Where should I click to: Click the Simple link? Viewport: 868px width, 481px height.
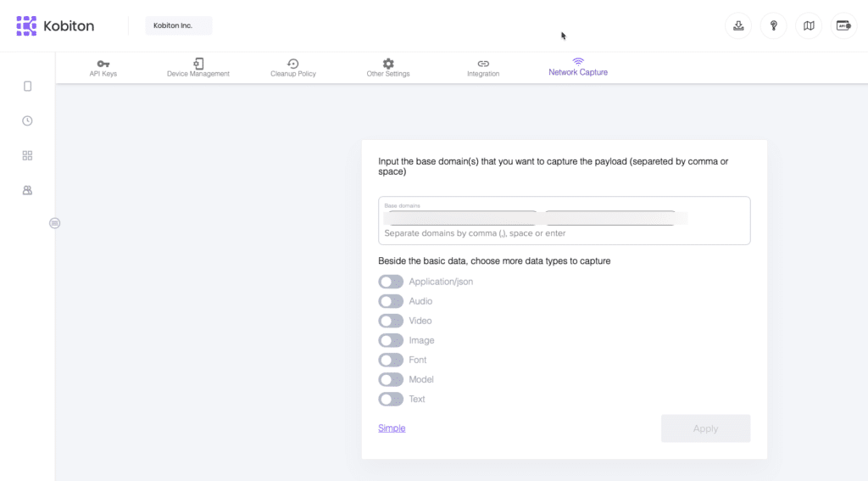[x=392, y=428]
